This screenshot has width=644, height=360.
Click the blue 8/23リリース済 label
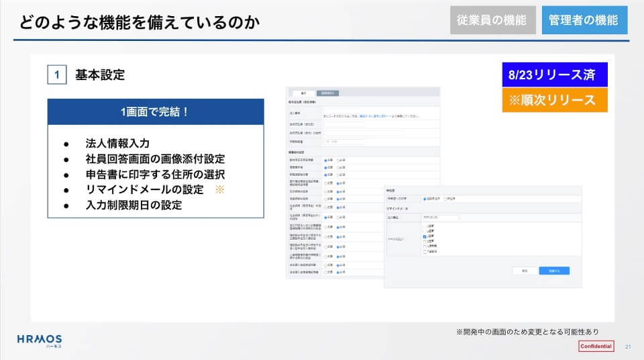coord(553,75)
